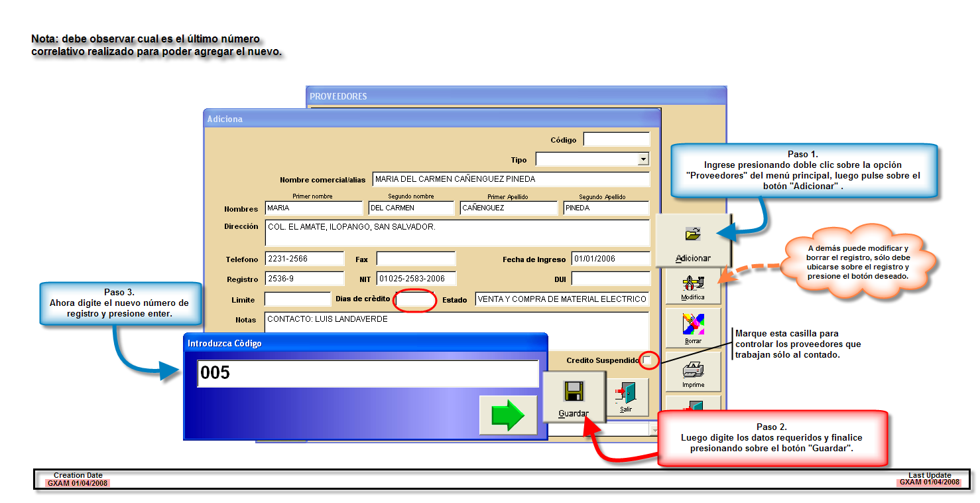Image resolution: width=980 pixels, height=503 pixels.
Task: Select the Nombre comercial/alias field
Action: tap(511, 179)
